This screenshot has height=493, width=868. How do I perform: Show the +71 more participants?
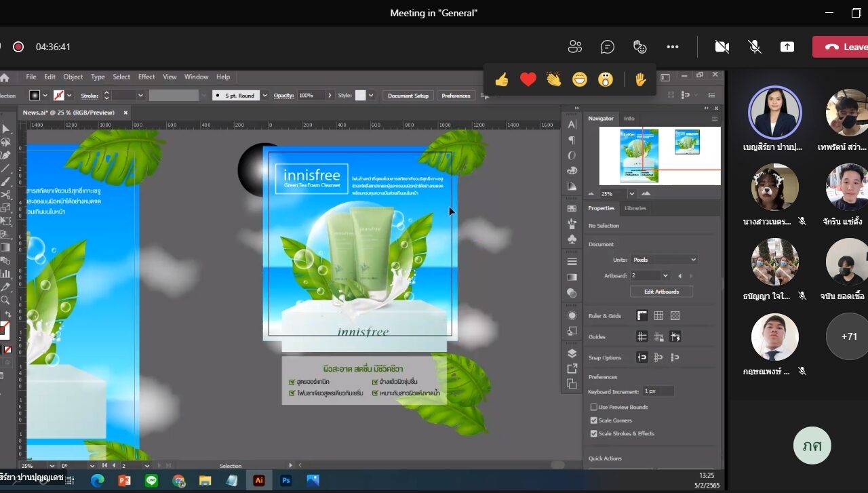pos(849,336)
